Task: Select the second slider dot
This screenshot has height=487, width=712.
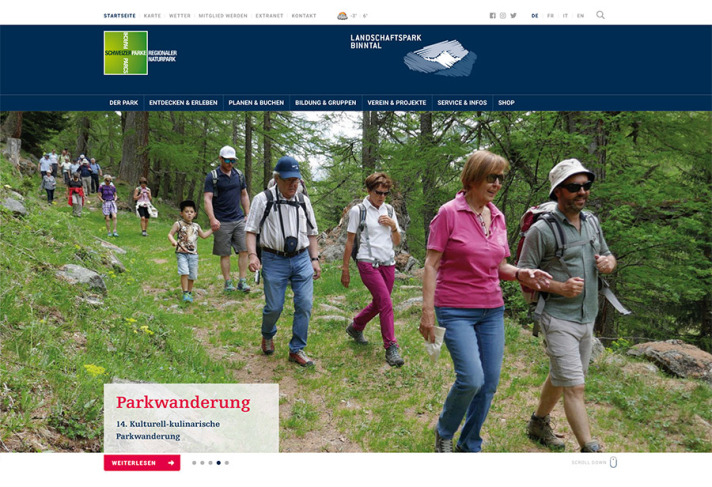Action: [x=202, y=463]
